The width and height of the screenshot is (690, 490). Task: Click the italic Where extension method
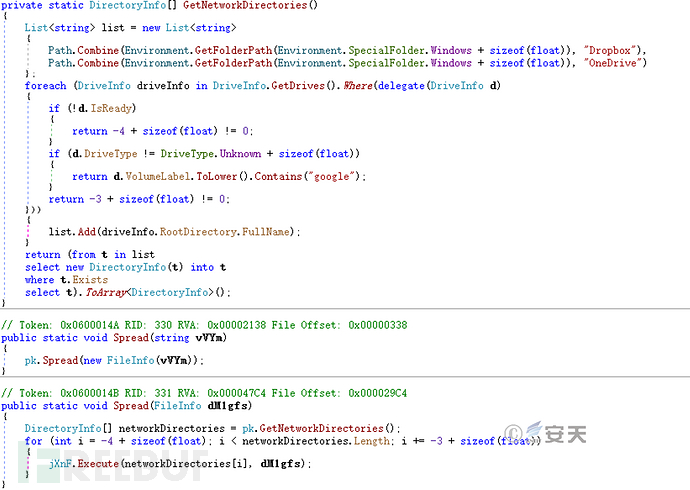click(358, 86)
